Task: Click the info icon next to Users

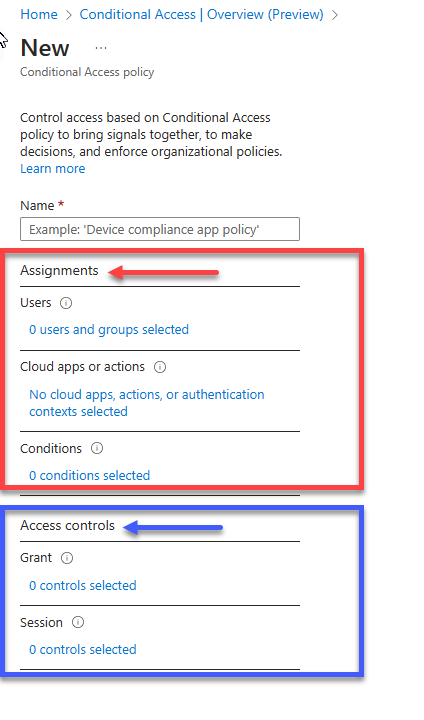Action: pos(66,303)
